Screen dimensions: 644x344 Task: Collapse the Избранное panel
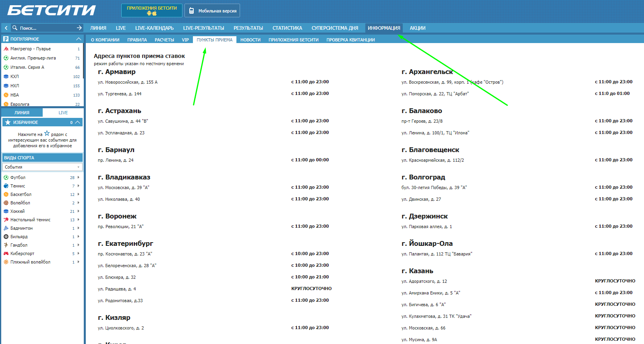coord(78,122)
